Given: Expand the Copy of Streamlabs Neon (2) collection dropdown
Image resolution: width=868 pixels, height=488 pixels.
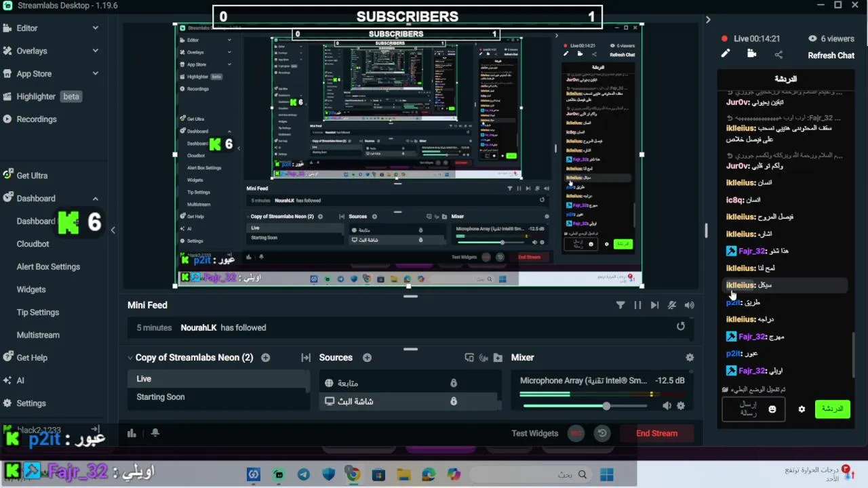Looking at the screenshot, I should pyautogui.click(x=130, y=357).
